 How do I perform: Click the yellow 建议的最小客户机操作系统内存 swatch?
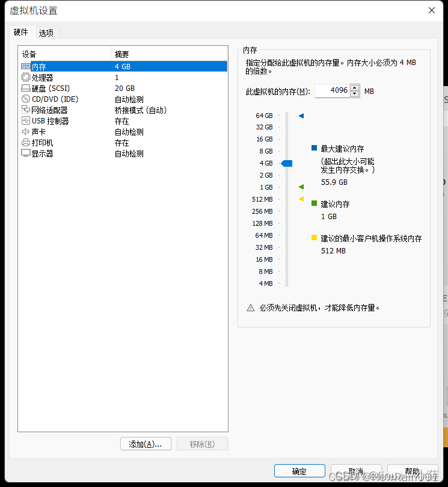(x=314, y=238)
